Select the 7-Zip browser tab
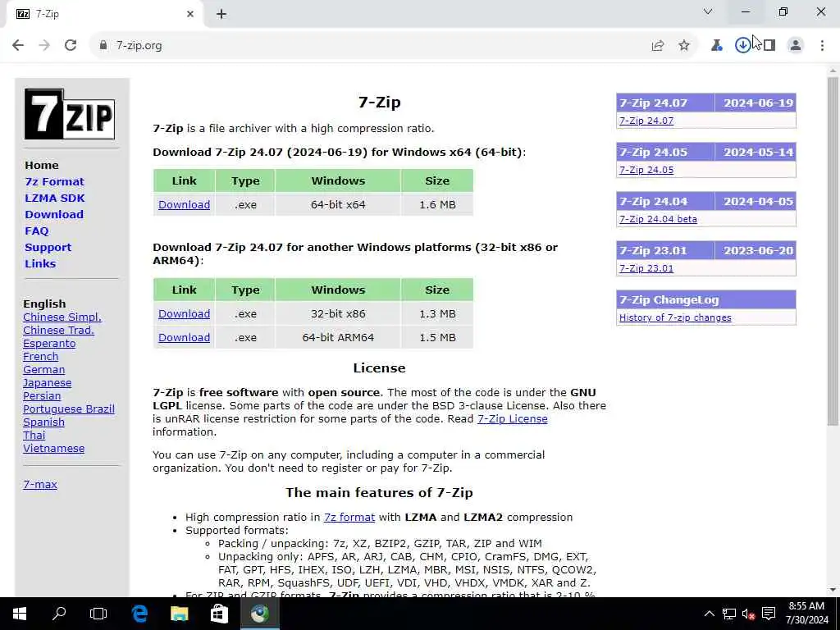 104,15
